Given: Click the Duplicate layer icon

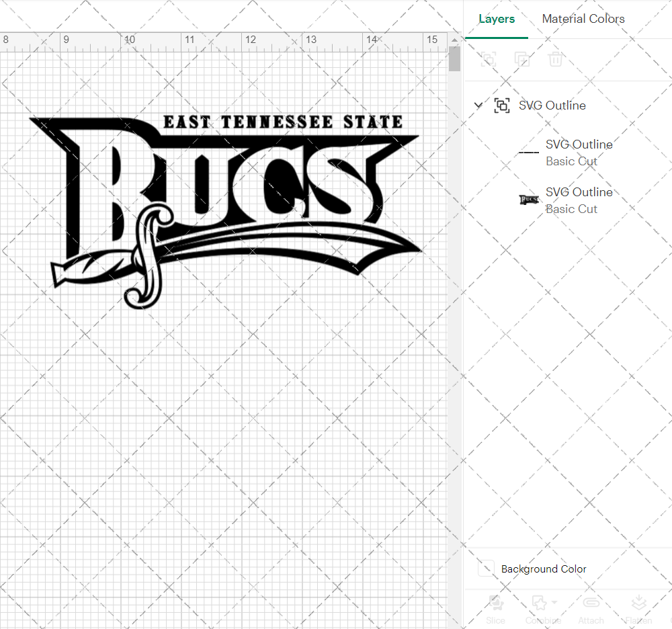Looking at the screenshot, I should tap(521, 59).
